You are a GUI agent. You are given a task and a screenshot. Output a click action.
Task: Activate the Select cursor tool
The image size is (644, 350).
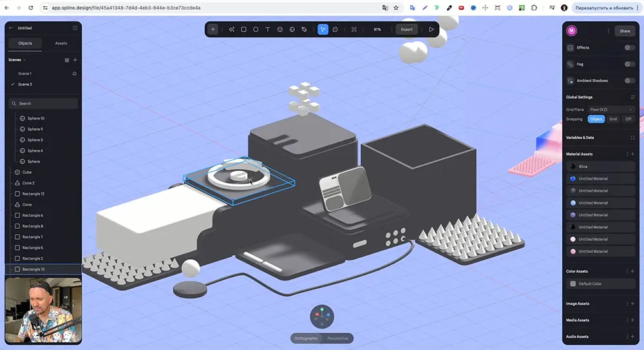323,30
